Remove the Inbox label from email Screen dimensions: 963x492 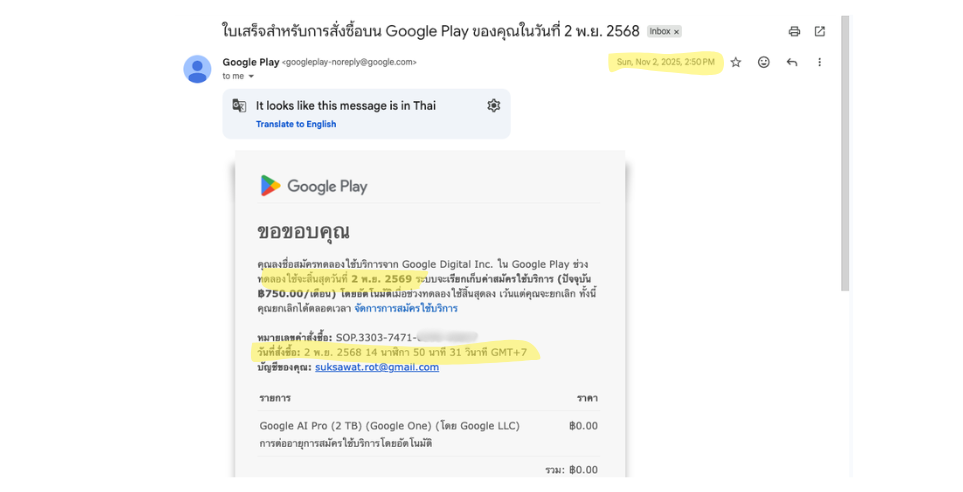677,31
